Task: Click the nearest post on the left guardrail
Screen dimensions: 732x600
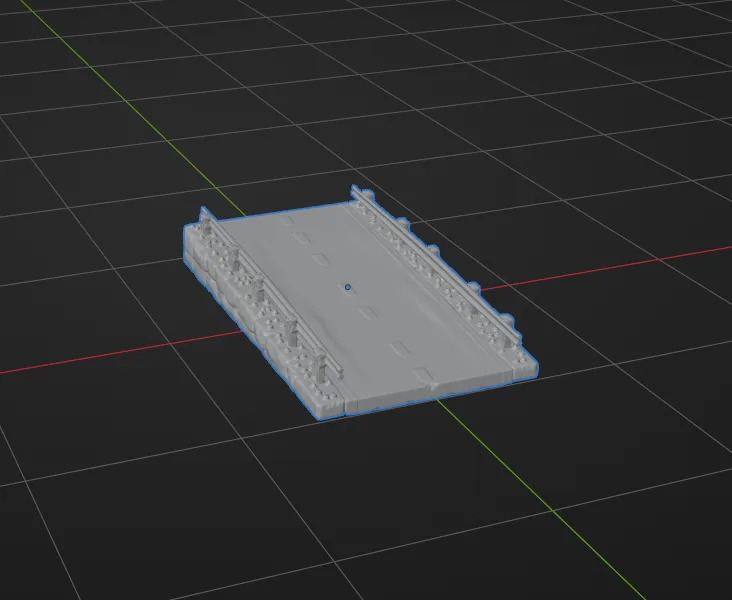Action: click(x=321, y=369)
